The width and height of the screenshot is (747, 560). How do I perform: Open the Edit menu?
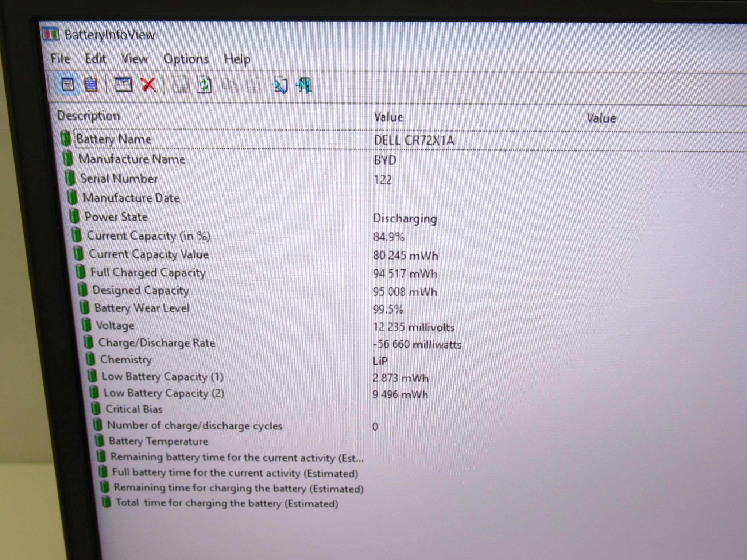pos(95,59)
